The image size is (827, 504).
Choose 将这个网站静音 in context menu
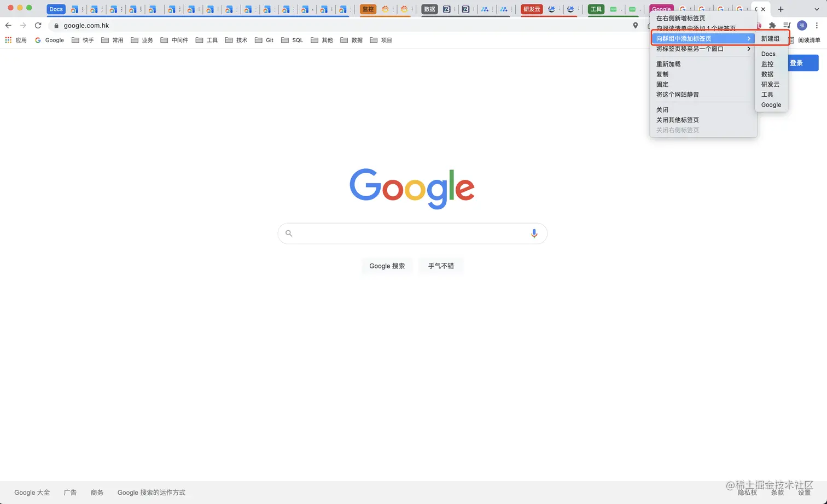(703, 95)
